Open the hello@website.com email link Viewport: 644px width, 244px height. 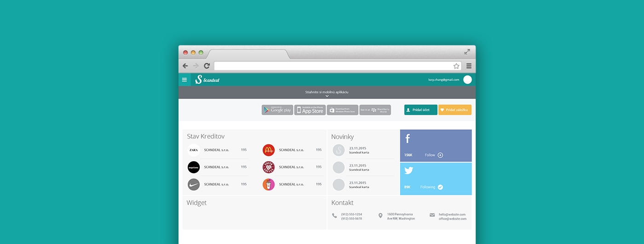pyautogui.click(x=452, y=215)
